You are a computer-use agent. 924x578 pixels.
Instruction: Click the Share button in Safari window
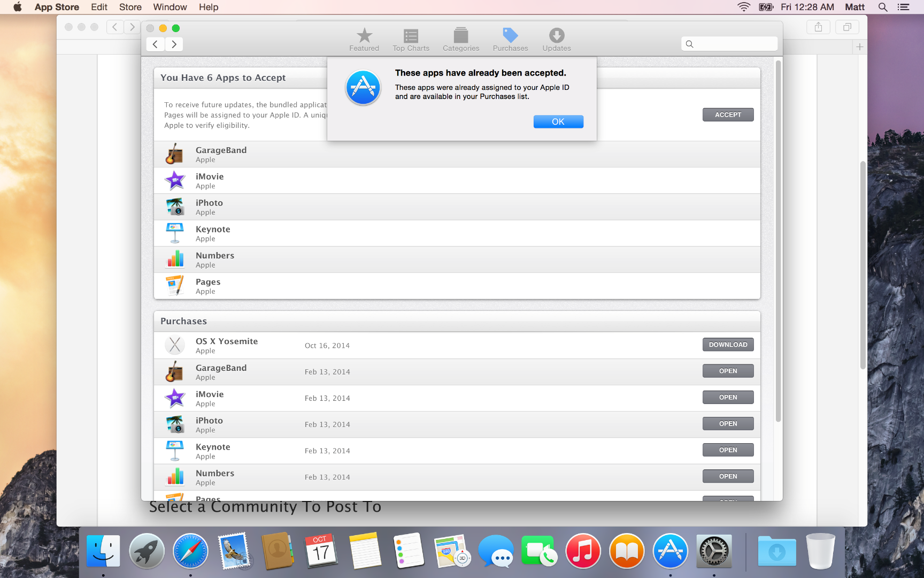click(x=818, y=27)
